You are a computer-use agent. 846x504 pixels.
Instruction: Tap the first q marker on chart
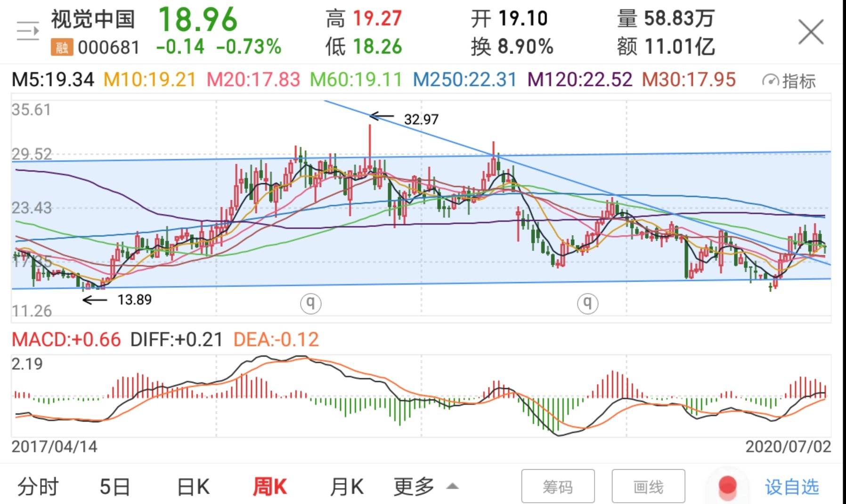pyautogui.click(x=311, y=303)
